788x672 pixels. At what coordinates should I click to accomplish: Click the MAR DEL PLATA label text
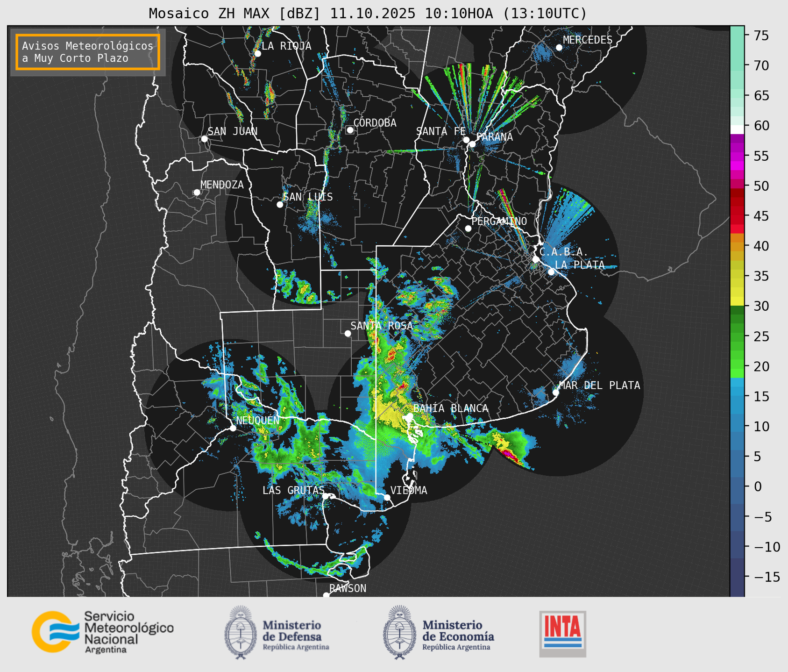(x=599, y=385)
